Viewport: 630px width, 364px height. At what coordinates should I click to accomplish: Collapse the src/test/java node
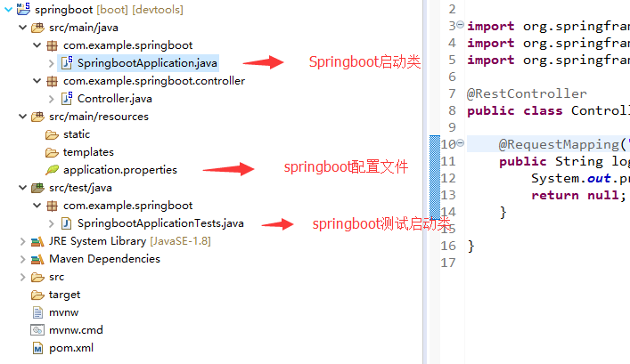coord(23,188)
